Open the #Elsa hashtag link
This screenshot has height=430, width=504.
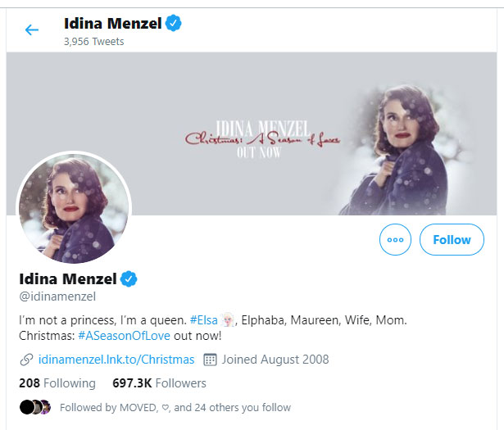click(x=204, y=320)
